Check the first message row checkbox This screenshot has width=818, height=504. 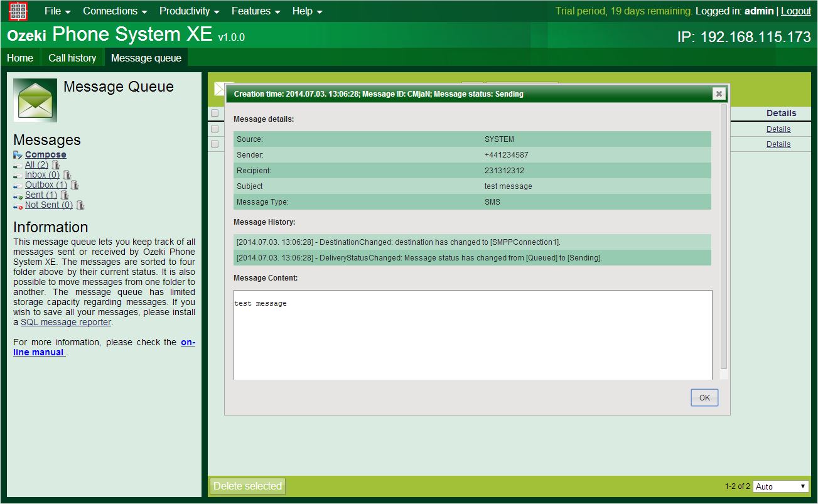coord(215,129)
